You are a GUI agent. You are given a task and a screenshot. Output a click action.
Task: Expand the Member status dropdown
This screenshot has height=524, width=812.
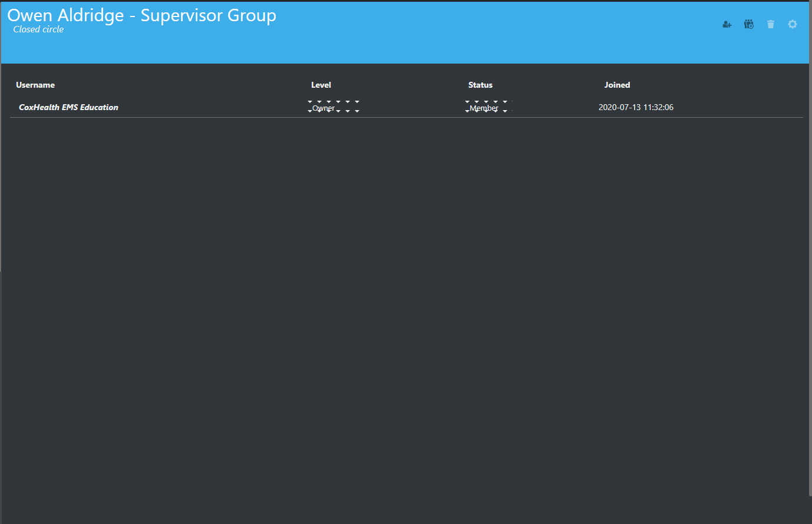click(484, 107)
